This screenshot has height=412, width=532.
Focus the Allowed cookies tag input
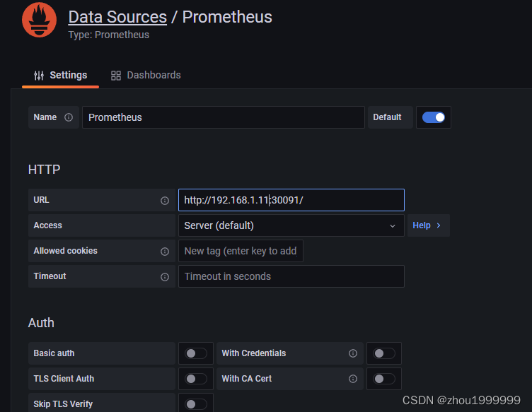coord(241,251)
